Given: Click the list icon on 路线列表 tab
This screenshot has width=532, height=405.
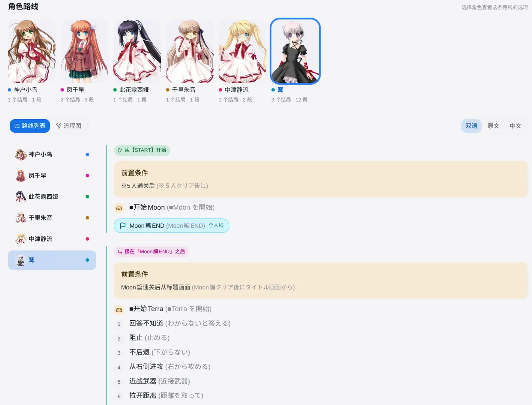Looking at the screenshot, I should [17, 126].
